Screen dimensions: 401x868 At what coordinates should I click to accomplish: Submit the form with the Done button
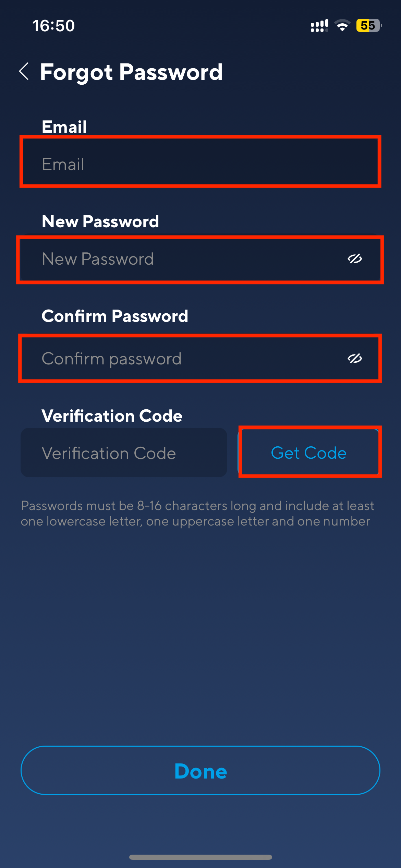point(200,770)
